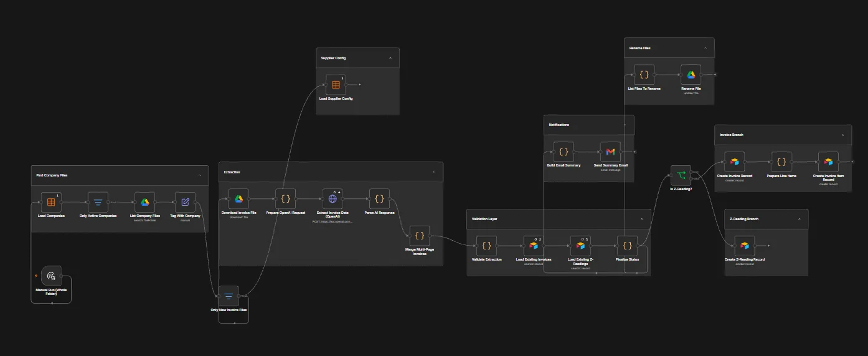Select the Build Email Summary code node
Screen dimensions: 868x356
pos(564,152)
